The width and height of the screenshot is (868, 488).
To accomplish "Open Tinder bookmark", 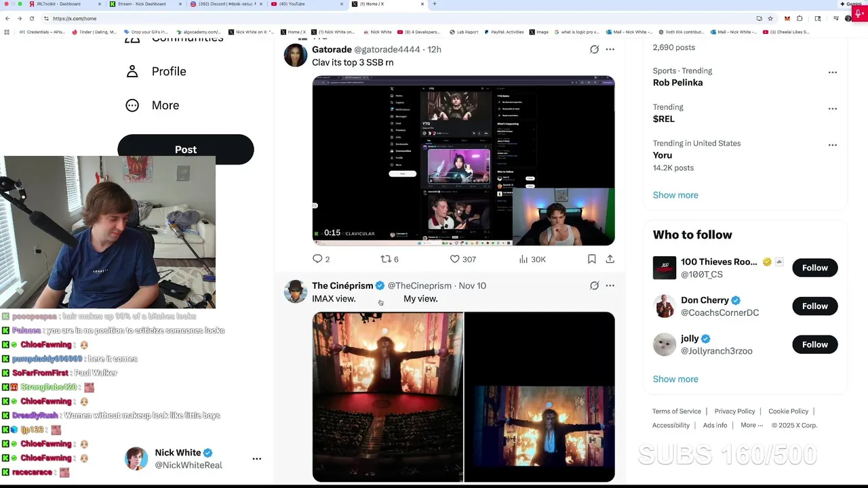I will point(95,32).
